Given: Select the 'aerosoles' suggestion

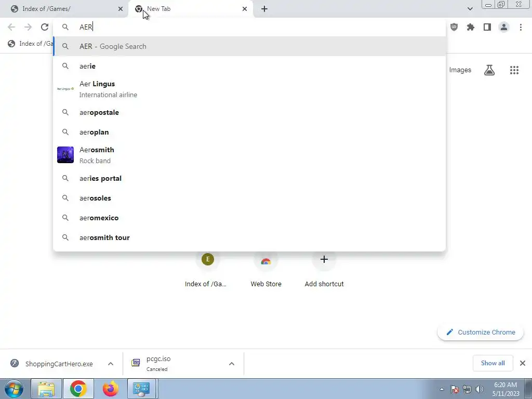Looking at the screenshot, I should [x=249, y=198].
